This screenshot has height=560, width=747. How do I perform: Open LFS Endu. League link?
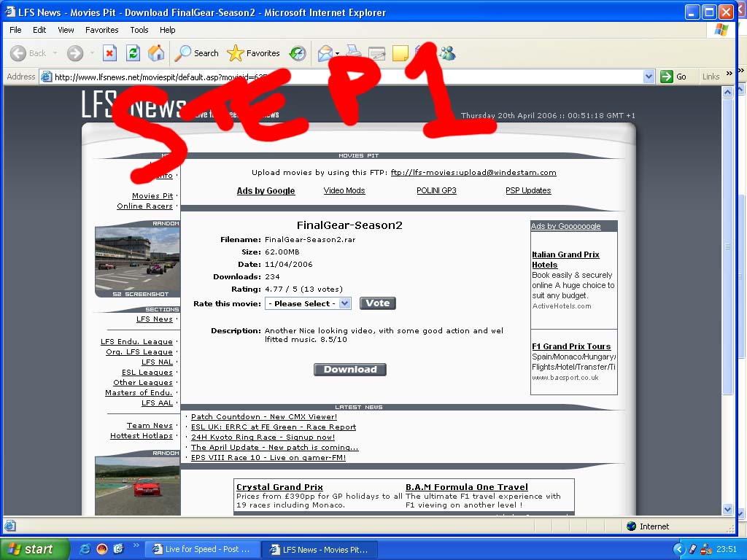136,342
